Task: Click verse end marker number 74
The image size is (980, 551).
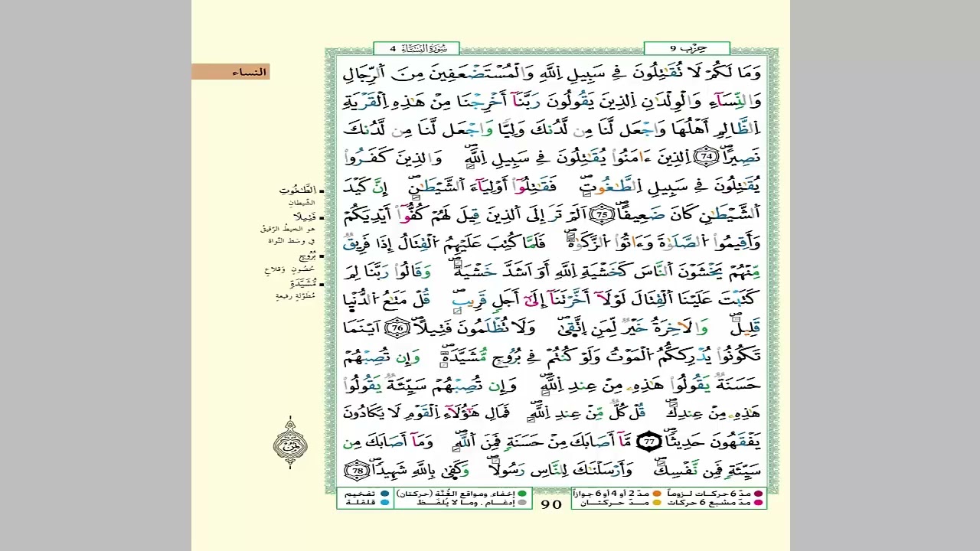Action: pyautogui.click(x=707, y=158)
